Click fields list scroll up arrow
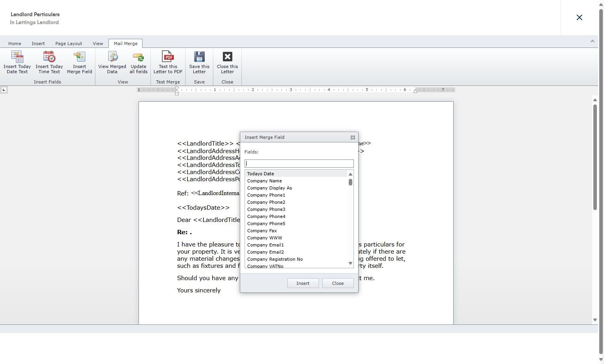This screenshot has width=604, height=364. [350, 174]
